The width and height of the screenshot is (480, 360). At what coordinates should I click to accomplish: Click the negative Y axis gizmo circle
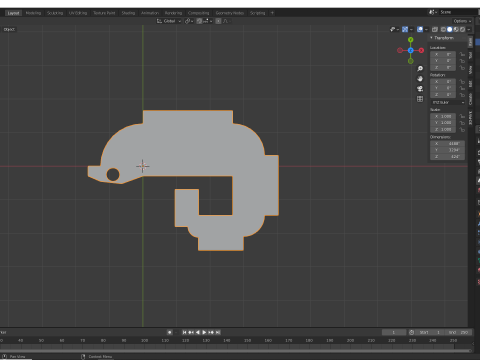tap(411, 61)
